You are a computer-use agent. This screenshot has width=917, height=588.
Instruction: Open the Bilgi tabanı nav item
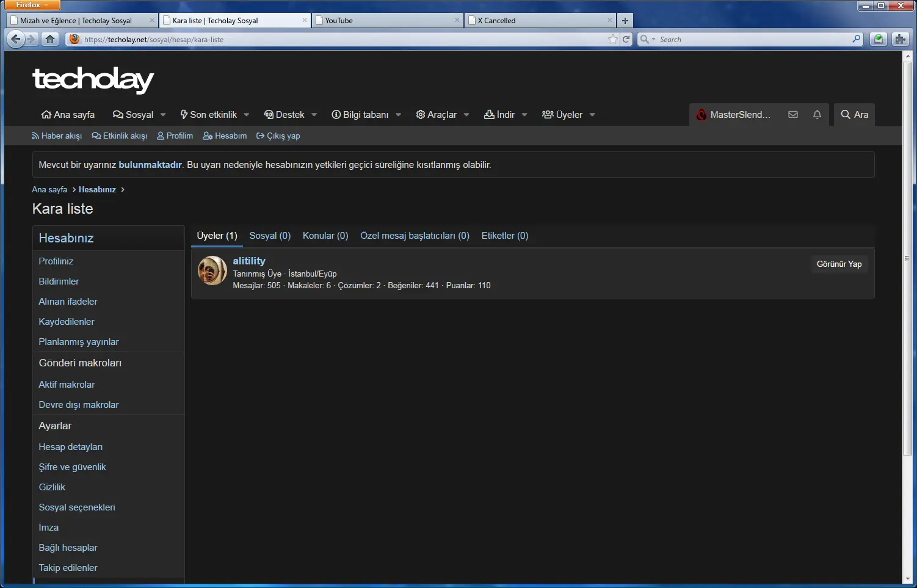click(x=360, y=115)
